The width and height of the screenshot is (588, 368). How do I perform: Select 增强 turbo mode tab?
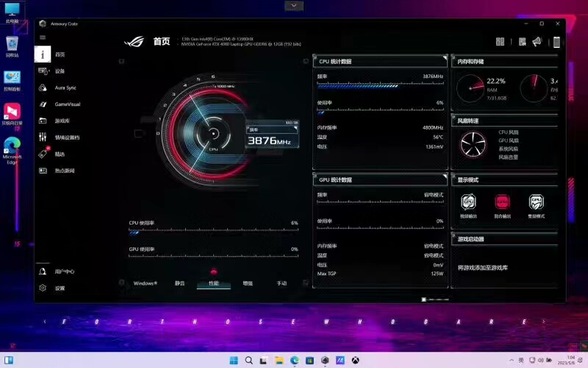[x=248, y=283]
